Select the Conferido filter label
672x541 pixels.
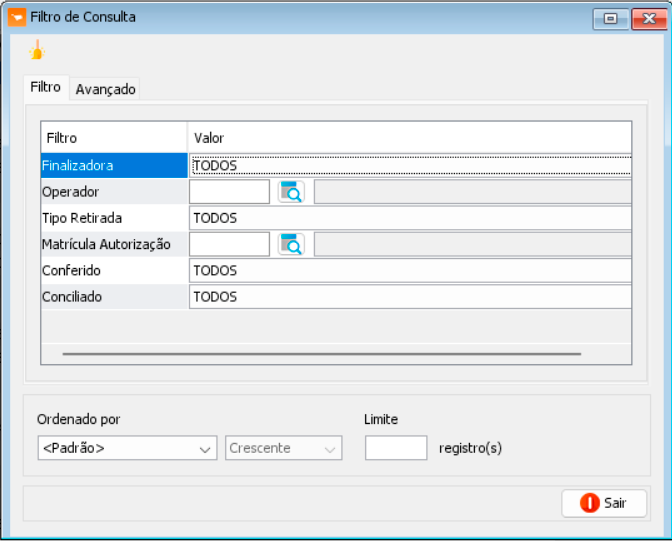[71, 270]
